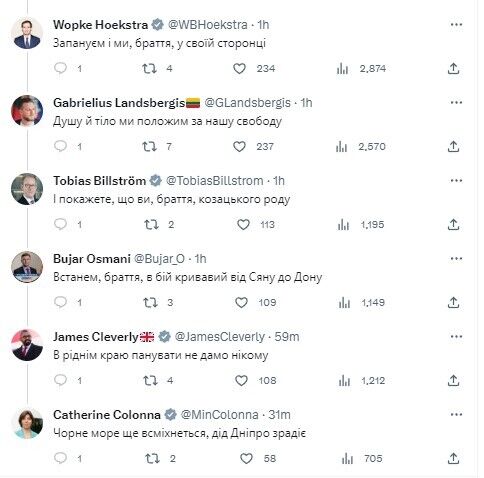Screen dimensions: 484x478
Task: Open Catherine Colonna's avatar
Action: click(x=27, y=423)
